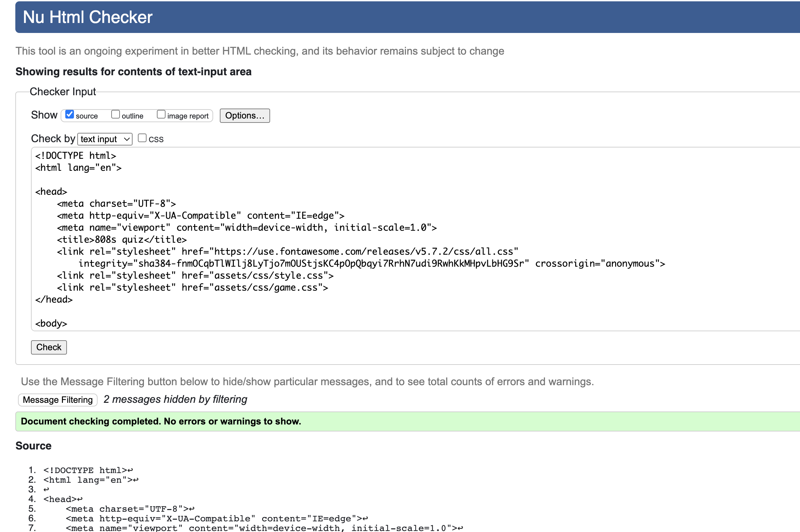The width and height of the screenshot is (800, 532).
Task: Click the Options... button
Action: (x=245, y=116)
